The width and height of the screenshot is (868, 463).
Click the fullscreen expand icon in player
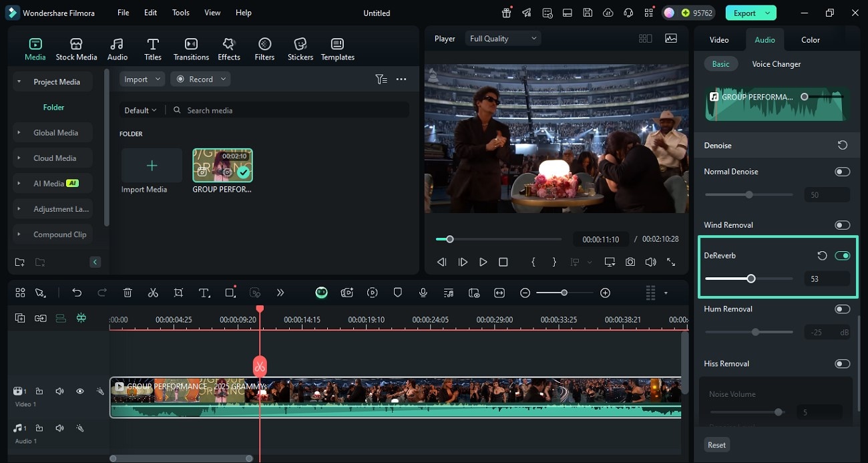[671, 262]
